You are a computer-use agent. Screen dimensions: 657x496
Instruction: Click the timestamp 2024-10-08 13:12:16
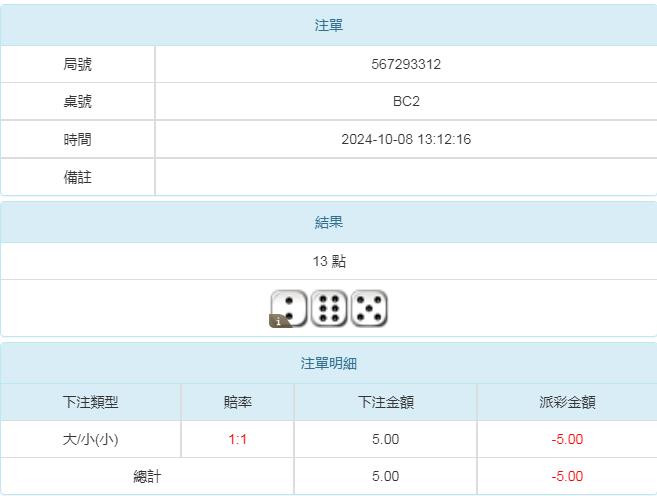(x=406, y=139)
